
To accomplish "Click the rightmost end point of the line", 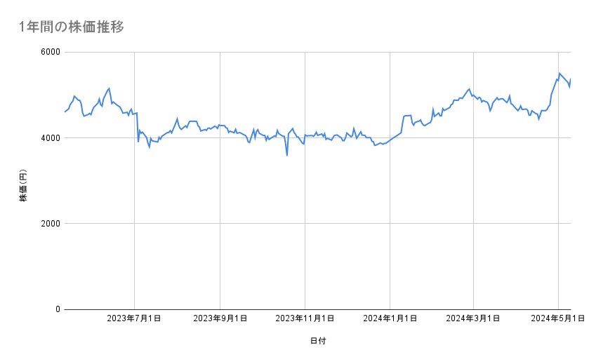I will click(x=571, y=79).
